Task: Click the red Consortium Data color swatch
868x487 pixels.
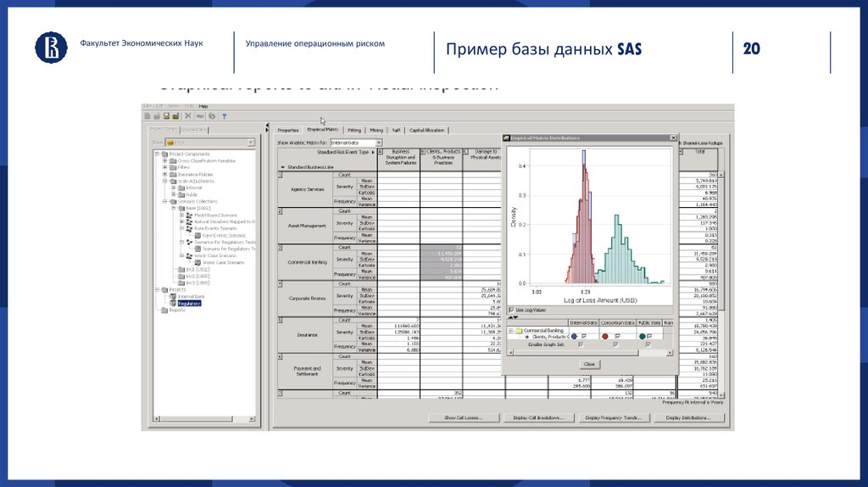Action: point(605,336)
